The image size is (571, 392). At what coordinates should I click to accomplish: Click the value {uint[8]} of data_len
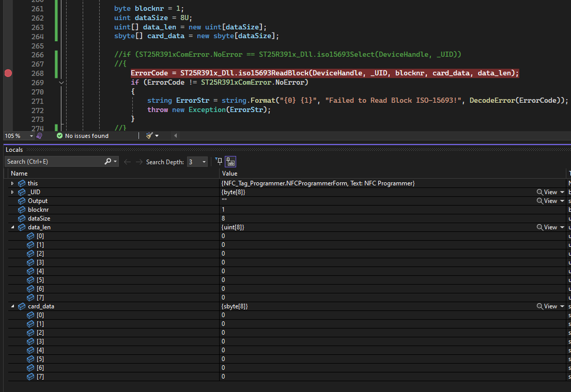tap(233, 227)
